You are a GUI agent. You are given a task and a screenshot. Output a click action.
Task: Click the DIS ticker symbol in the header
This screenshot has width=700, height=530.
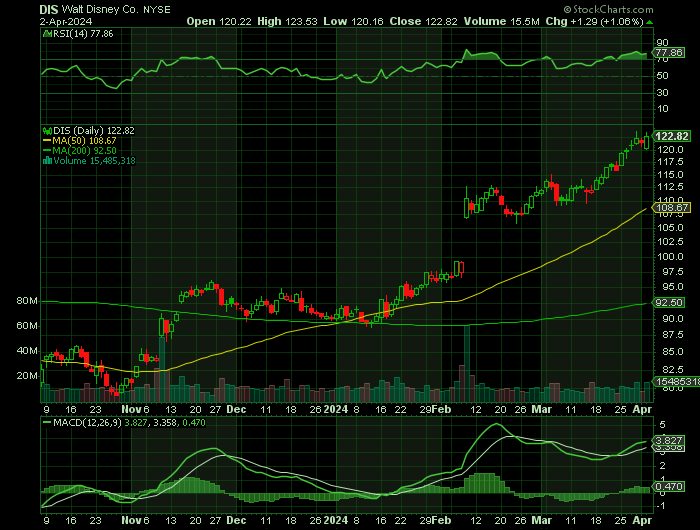click(48, 9)
